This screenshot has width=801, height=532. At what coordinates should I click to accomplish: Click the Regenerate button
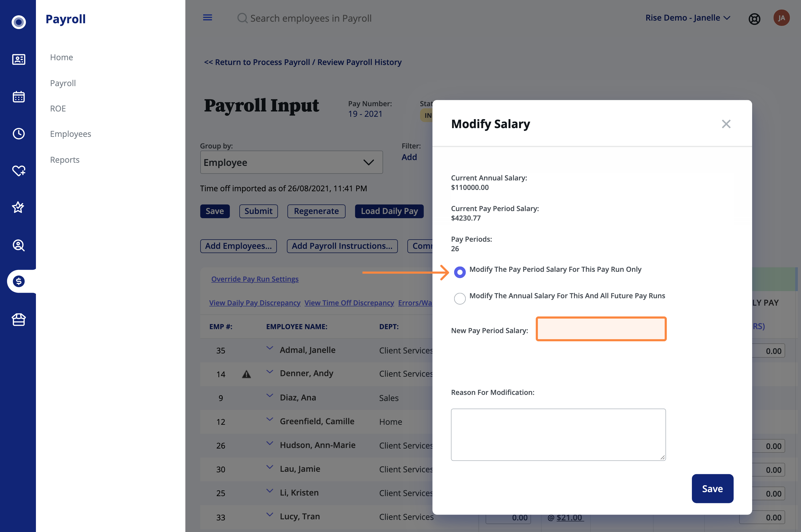[x=316, y=211]
